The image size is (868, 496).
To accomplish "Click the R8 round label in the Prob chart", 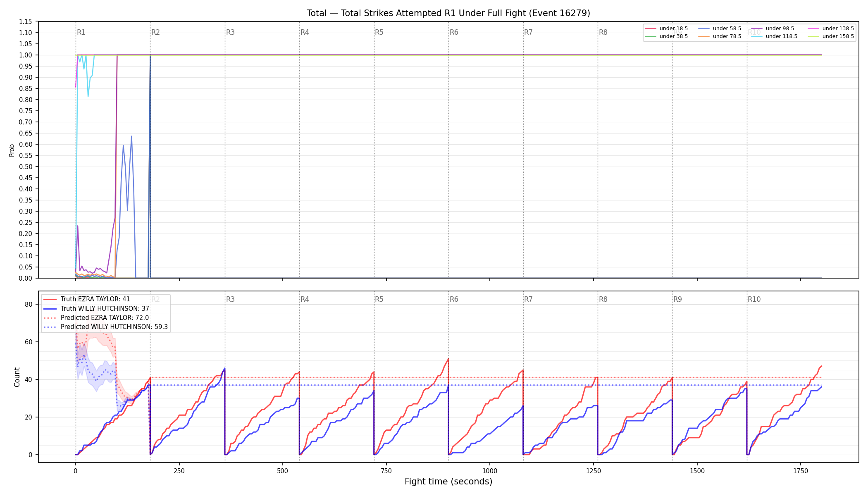I will pyautogui.click(x=603, y=32).
